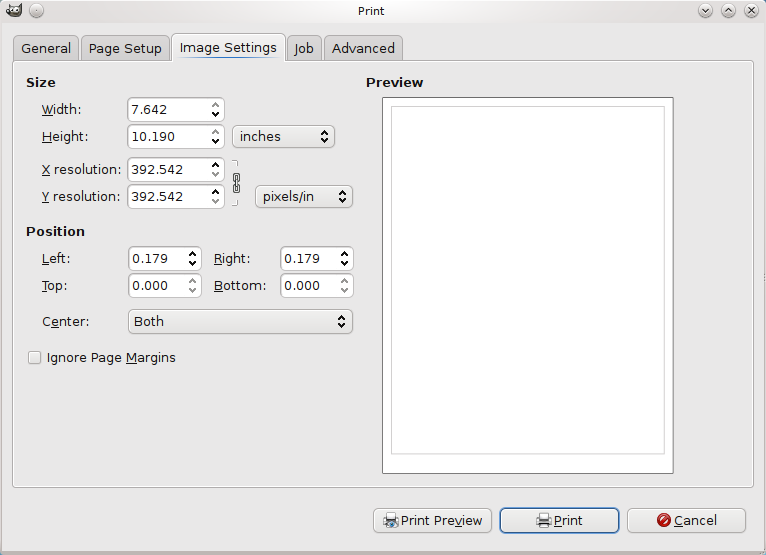Decrease Bottom position with down arrow
This screenshot has width=766, height=555.
tap(345, 291)
